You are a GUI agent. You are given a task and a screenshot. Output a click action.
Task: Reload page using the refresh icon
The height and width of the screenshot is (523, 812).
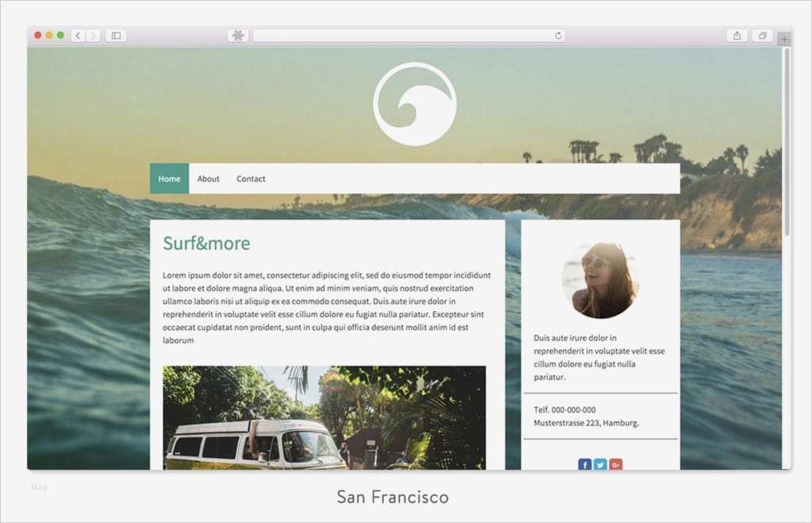pyautogui.click(x=558, y=35)
